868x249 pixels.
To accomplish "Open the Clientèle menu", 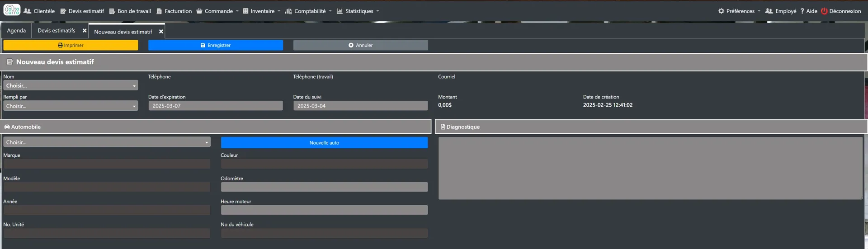I will [39, 11].
